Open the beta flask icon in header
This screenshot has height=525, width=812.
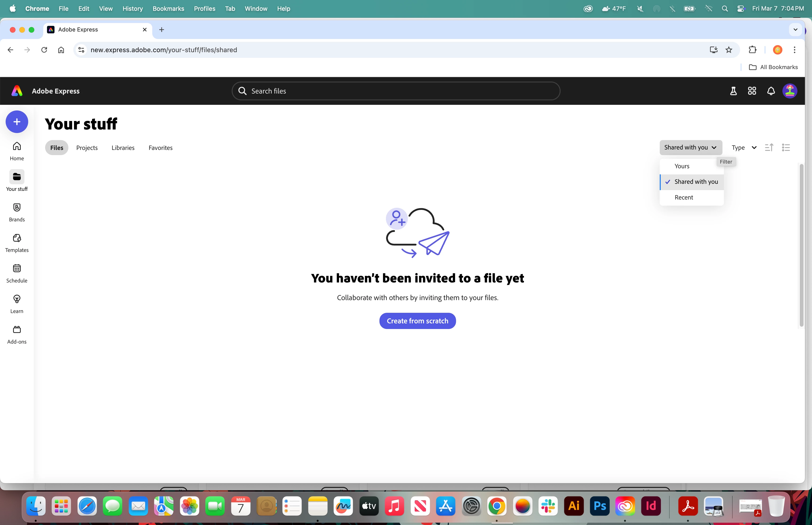(x=733, y=91)
